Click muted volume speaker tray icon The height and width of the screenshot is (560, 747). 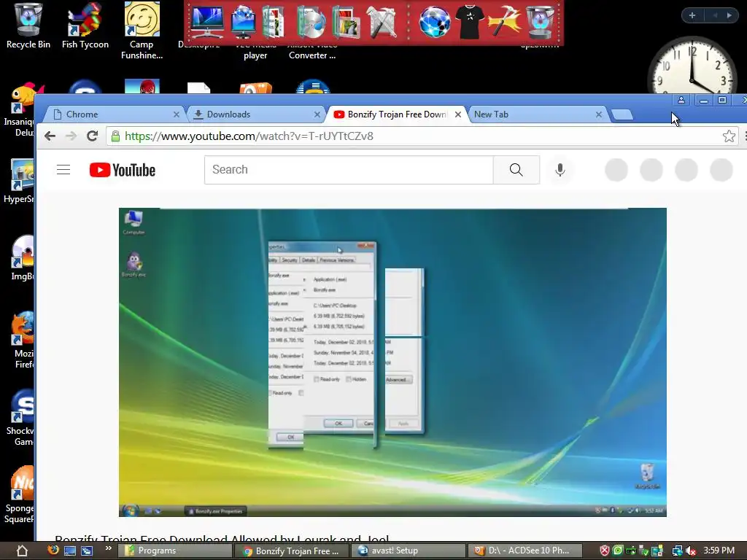coord(691,551)
